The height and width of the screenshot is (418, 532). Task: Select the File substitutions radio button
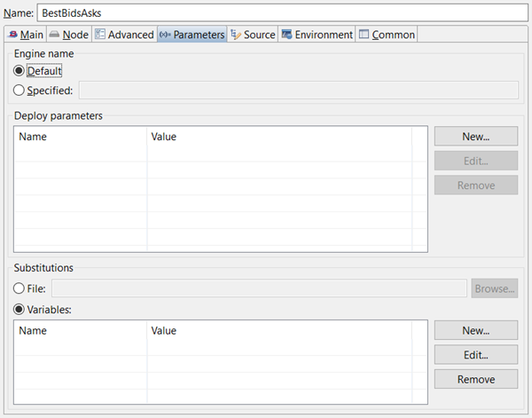tap(20, 288)
